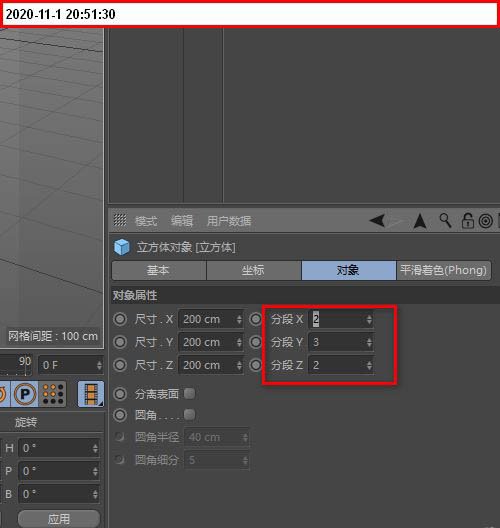Click stepper arrows of 尺寸 . X
The height and width of the screenshot is (528, 500).
(x=239, y=319)
